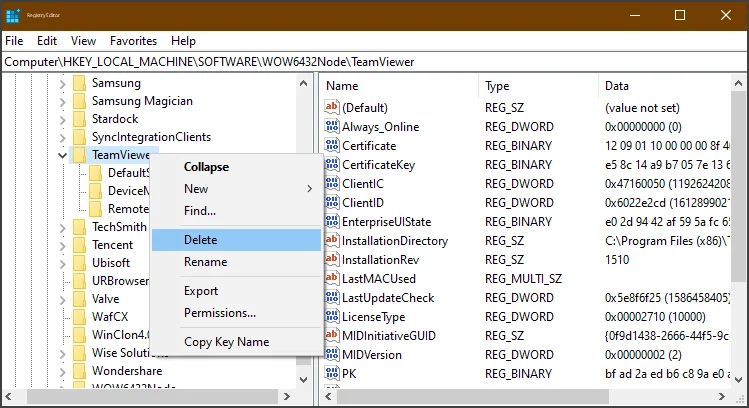Select the WafCX key in tree
749x408 pixels.
(110, 317)
